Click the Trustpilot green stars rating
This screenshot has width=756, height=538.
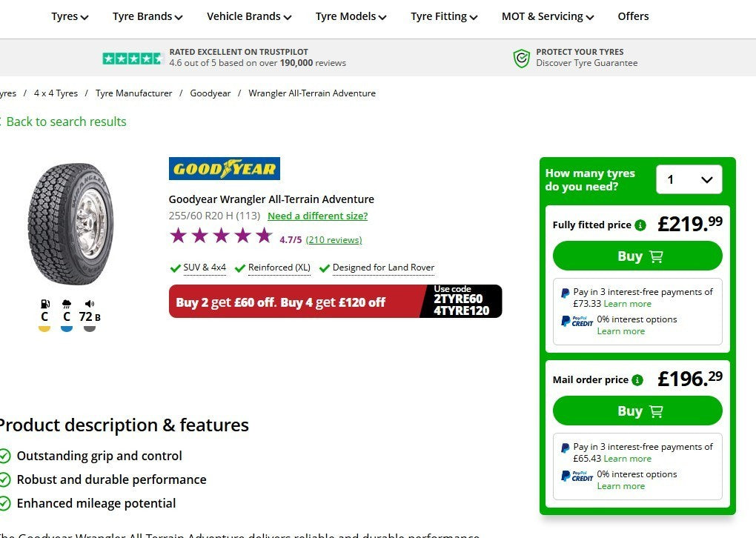132,59
